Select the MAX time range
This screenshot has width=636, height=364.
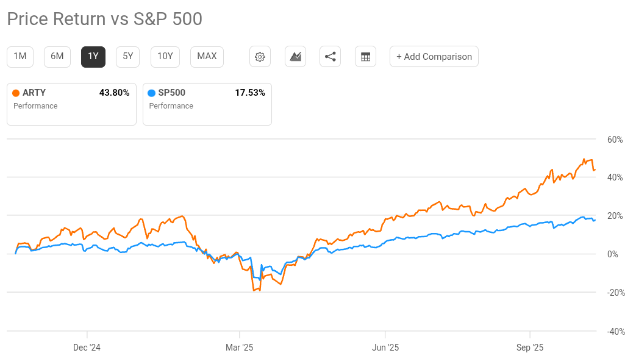point(206,56)
